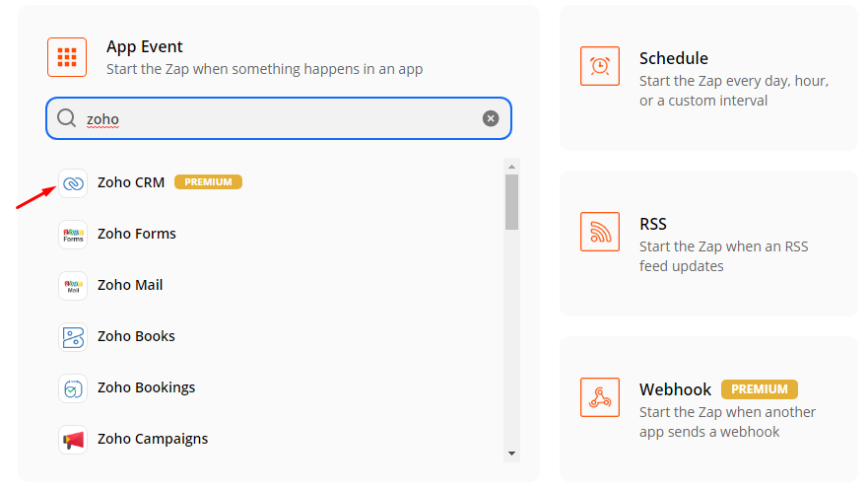Select the Webhook trigger title
Viewport: 868px width, 490px height.
[x=675, y=389]
